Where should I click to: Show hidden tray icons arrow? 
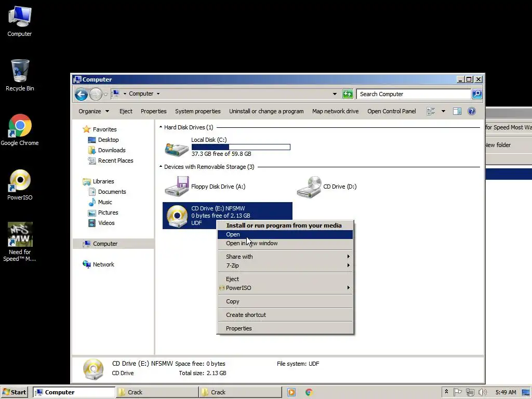(x=446, y=392)
